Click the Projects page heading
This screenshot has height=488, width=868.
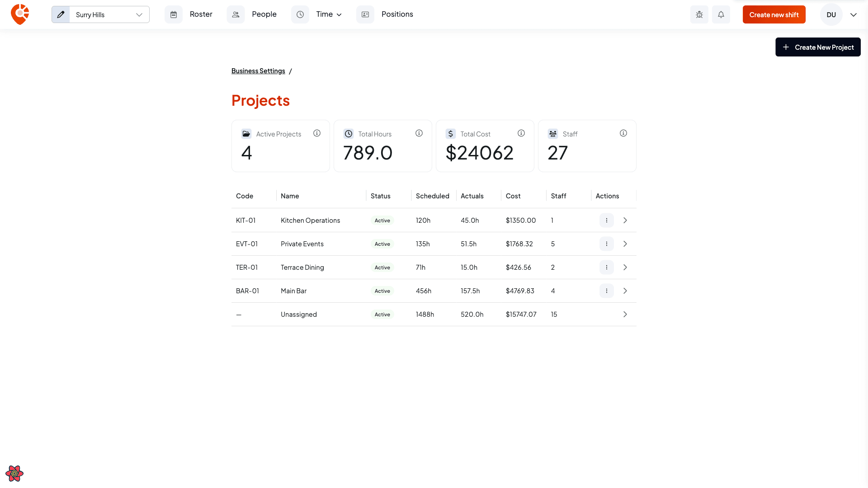click(x=260, y=100)
